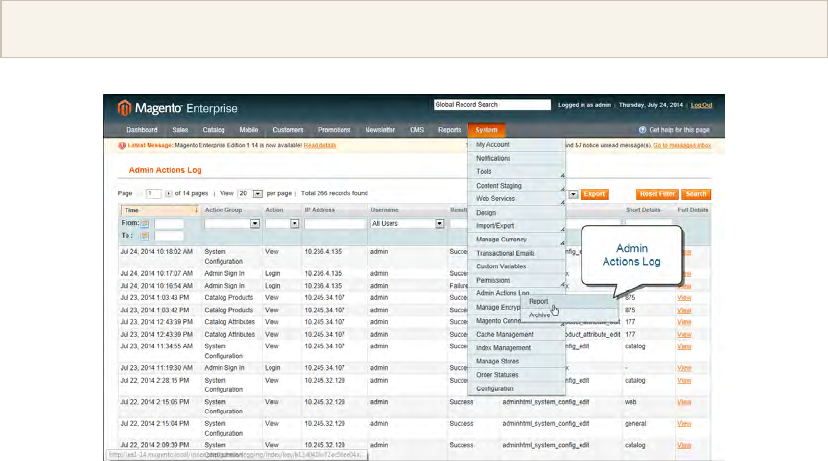Open the Reports menu
828x461 pixels.
(x=449, y=130)
